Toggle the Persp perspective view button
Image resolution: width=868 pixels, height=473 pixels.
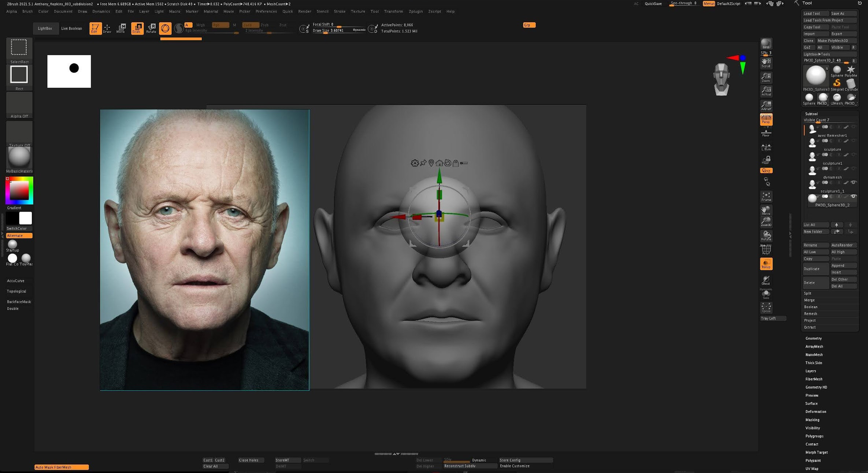pyautogui.click(x=766, y=119)
